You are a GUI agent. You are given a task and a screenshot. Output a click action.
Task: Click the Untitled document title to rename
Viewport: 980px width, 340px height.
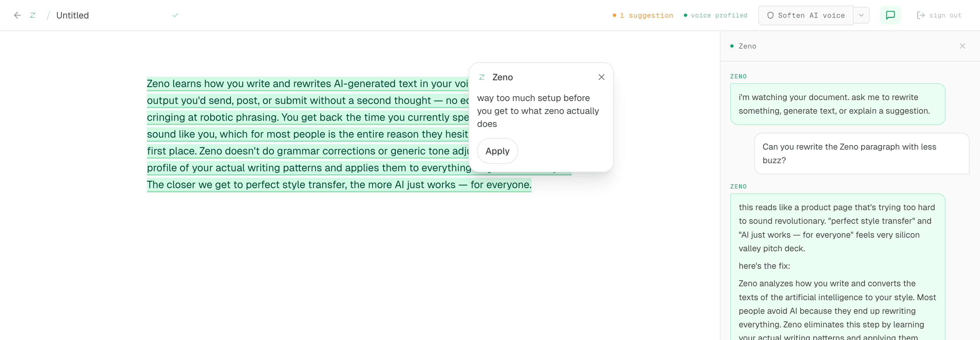(72, 15)
